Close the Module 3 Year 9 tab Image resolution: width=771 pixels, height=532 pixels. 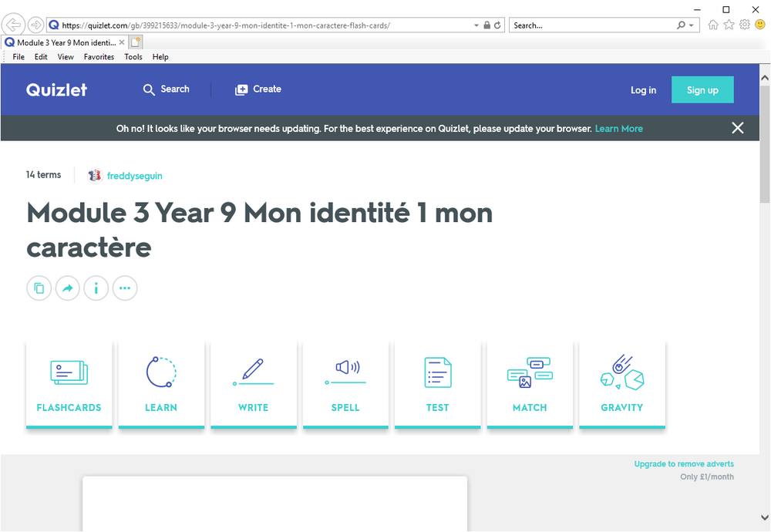(x=122, y=42)
